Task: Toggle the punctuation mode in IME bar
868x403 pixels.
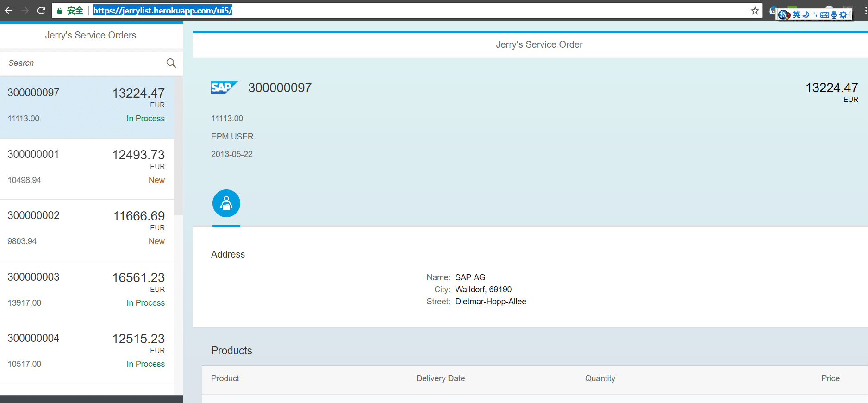Action: 815,15
